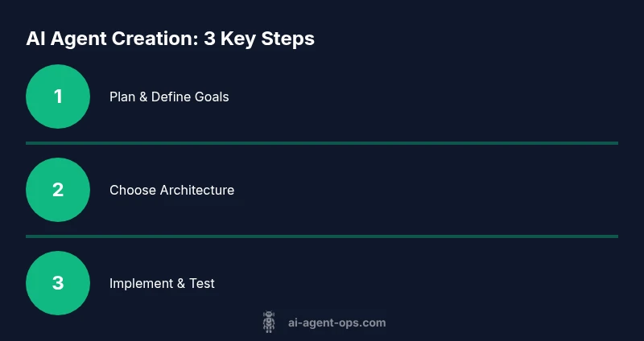Click the word "Plan" in step 1
The width and height of the screenshot is (644, 341).
tap(122, 97)
